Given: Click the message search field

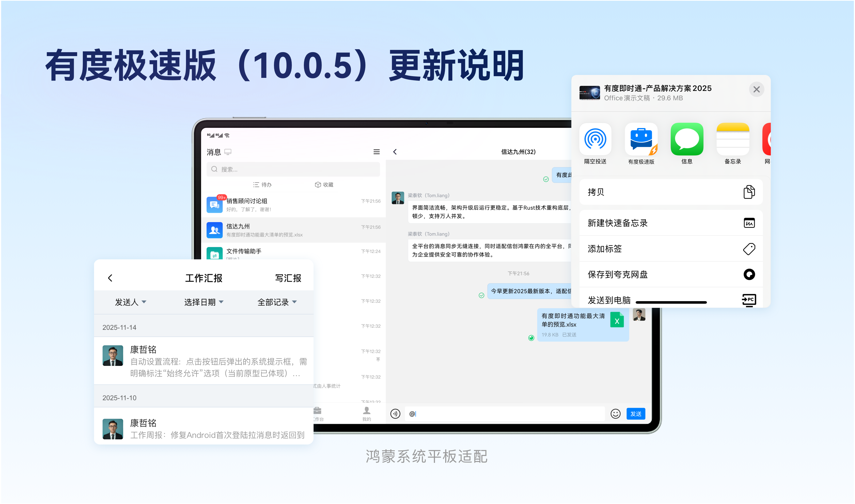Looking at the screenshot, I should [x=293, y=169].
